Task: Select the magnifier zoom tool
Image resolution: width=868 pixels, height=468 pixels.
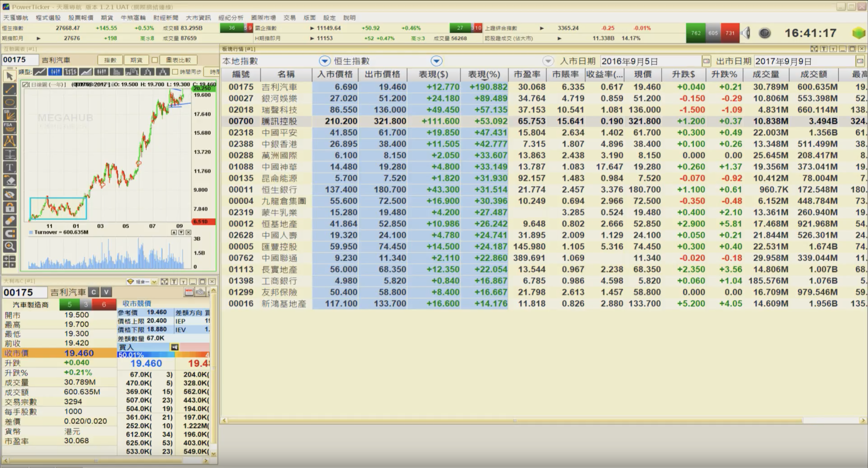Action: pyautogui.click(x=9, y=247)
